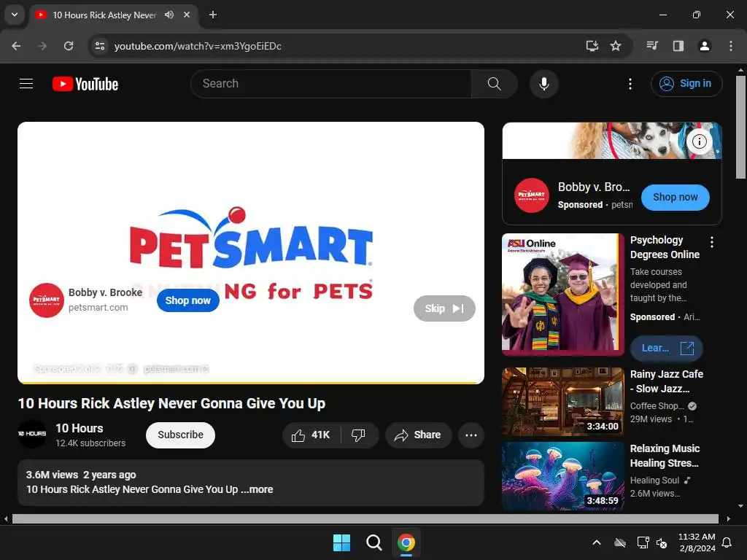Share the video

[x=418, y=435]
